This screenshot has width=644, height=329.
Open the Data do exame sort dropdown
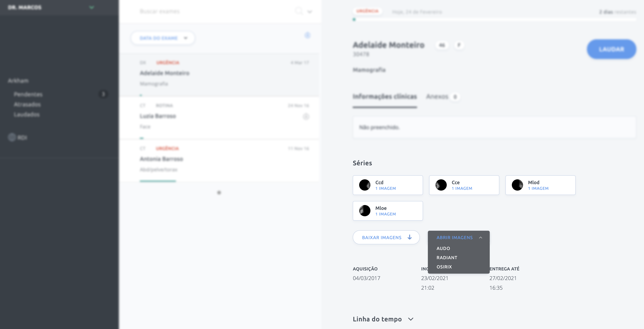163,38
